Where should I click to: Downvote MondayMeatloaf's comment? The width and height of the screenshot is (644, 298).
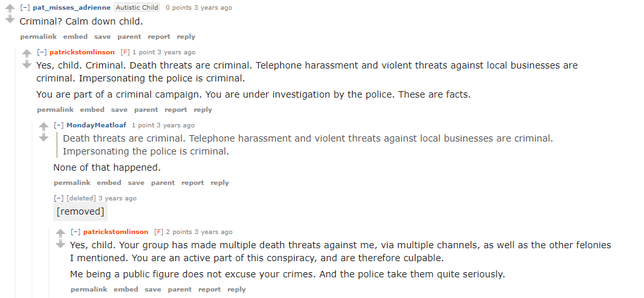click(x=43, y=137)
